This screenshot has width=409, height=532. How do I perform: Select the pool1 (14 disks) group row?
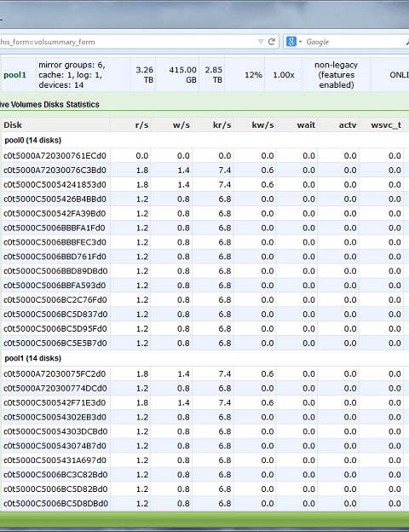coord(204,358)
